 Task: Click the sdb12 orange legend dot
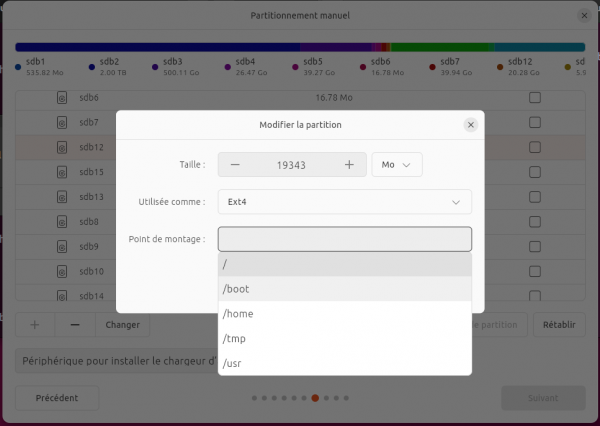pyautogui.click(x=500, y=67)
